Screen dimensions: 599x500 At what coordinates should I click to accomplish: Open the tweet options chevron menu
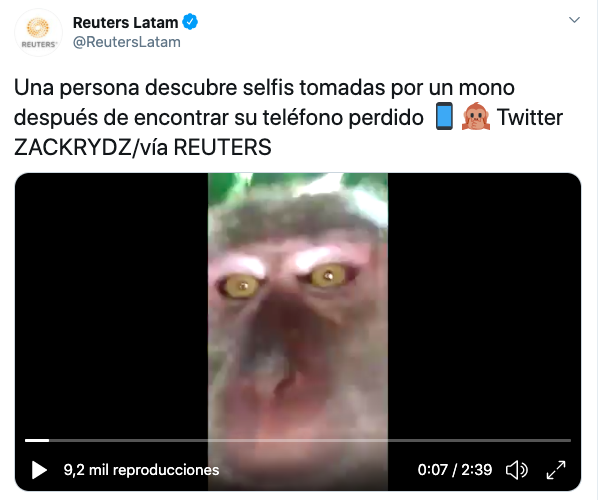(574, 19)
